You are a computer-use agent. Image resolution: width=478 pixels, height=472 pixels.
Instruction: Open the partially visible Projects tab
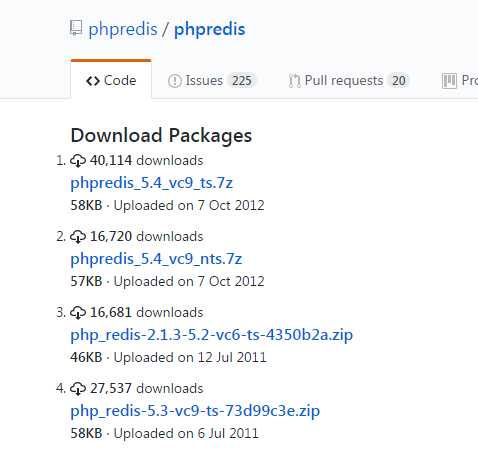[460, 81]
